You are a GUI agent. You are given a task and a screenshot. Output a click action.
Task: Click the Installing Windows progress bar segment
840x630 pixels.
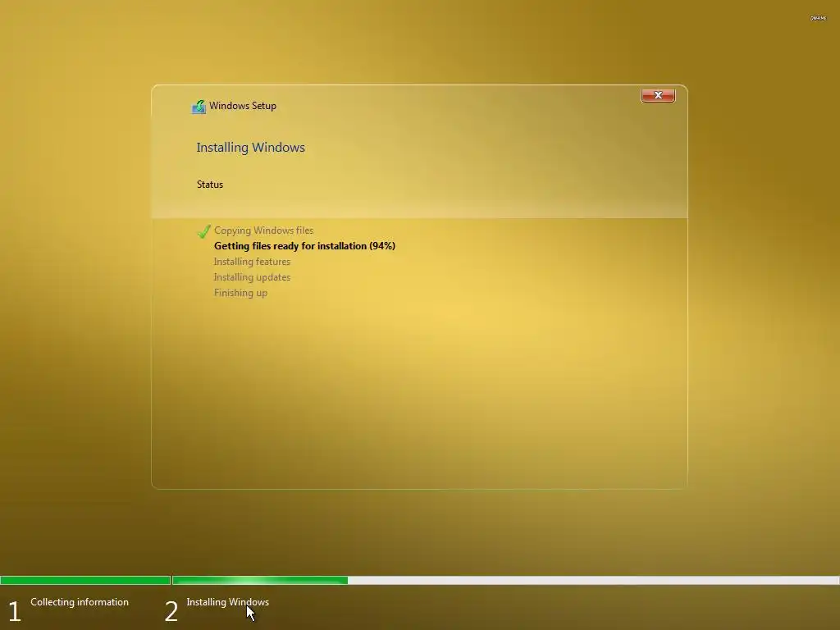[505, 580]
